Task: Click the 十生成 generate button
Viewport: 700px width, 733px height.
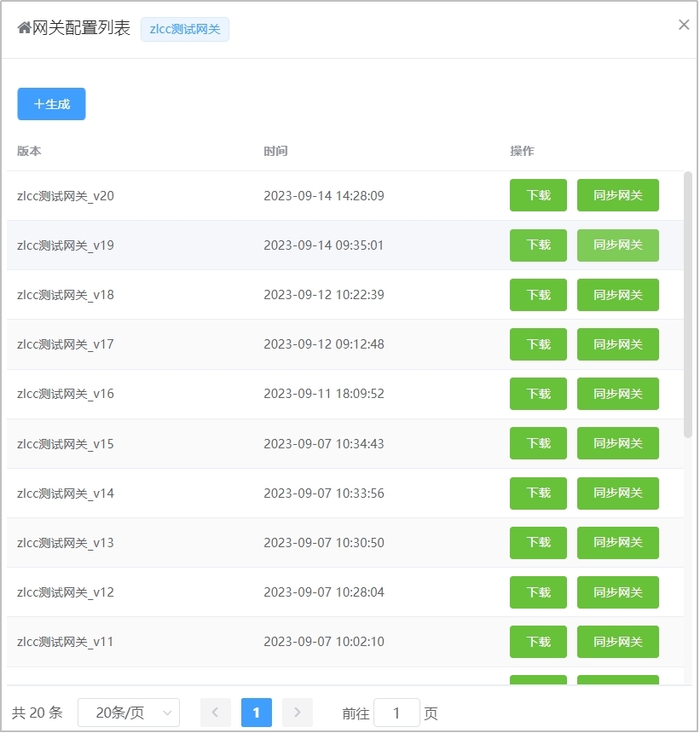Action: coord(51,104)
